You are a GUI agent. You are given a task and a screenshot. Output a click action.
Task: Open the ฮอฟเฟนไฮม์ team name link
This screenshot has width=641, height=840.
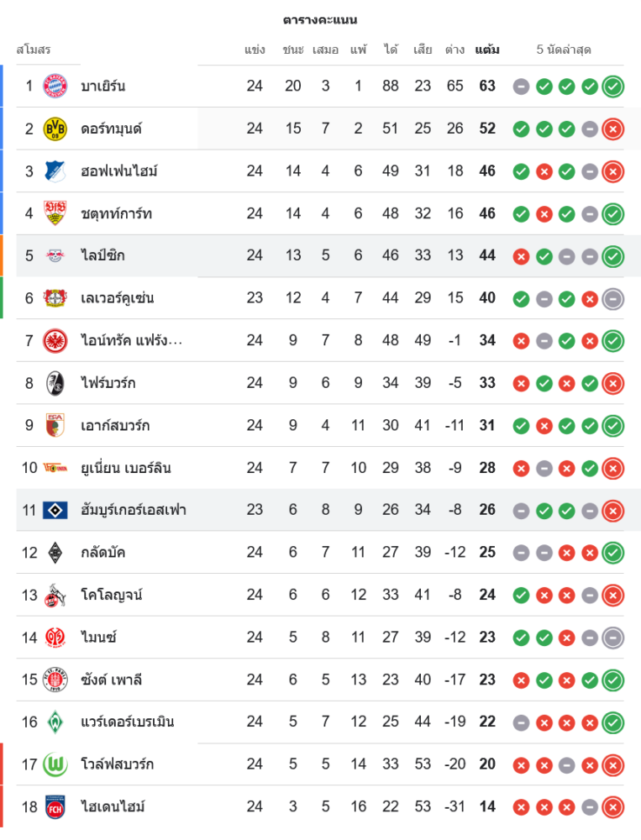coord(119,171)
